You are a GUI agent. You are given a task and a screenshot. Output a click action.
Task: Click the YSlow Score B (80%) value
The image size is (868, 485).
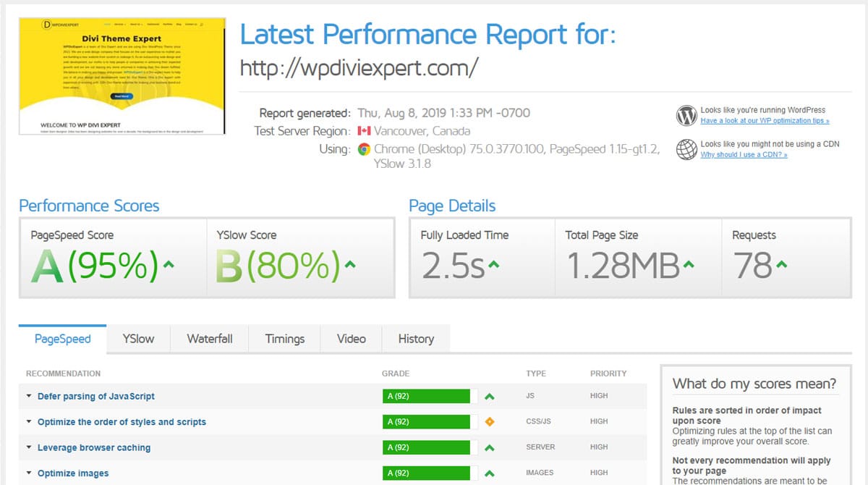(278, 267)
